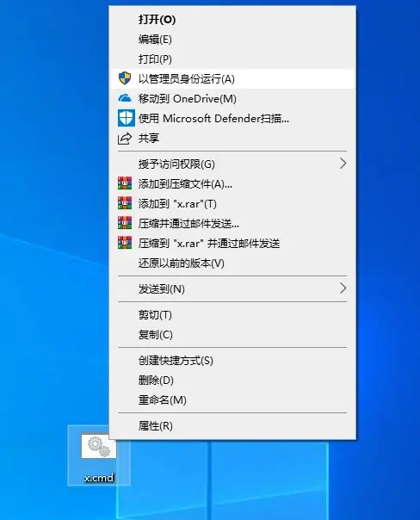This screenshot has width=420, height=520.
Task: Expand the 授予访问权限(G) submenu arrow
Action: coord(343,164)
